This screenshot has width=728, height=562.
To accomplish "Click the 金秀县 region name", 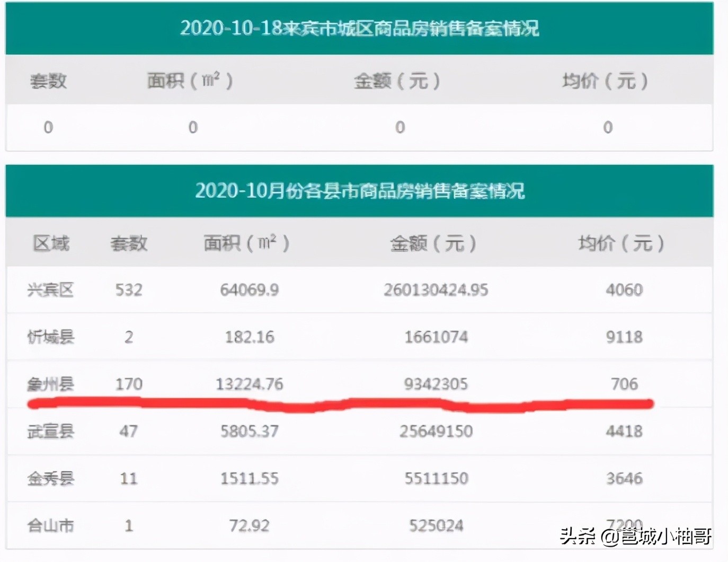I will coord(50,479).
